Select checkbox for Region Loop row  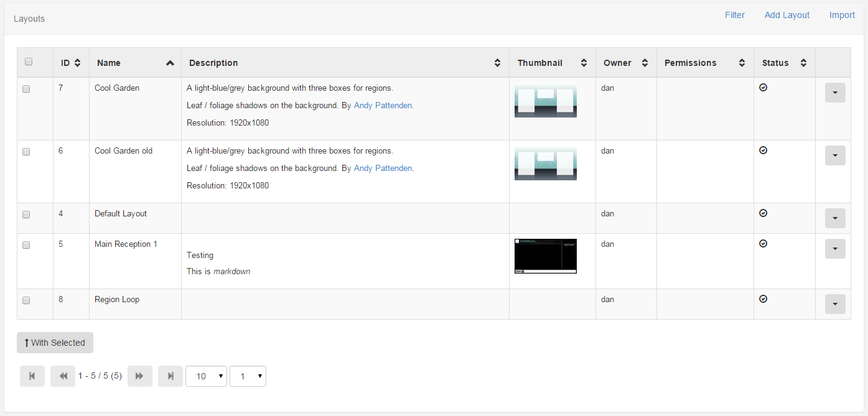(26, 300)
